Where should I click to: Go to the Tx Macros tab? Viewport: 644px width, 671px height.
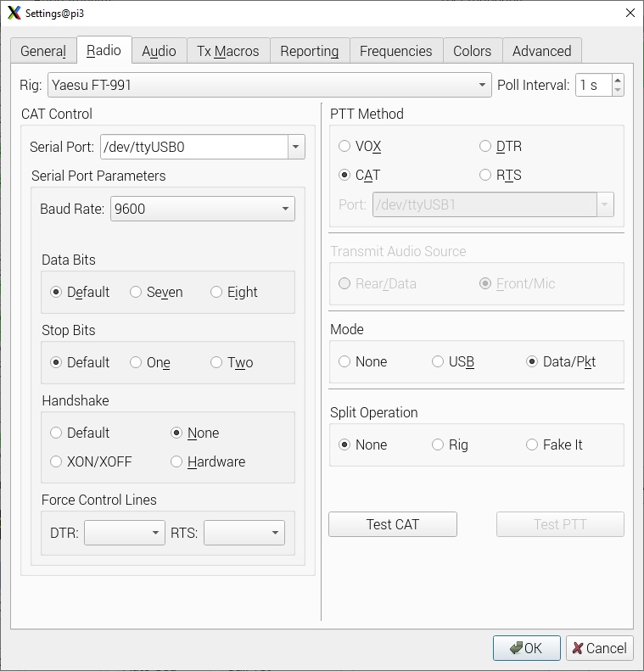(228, 51)
